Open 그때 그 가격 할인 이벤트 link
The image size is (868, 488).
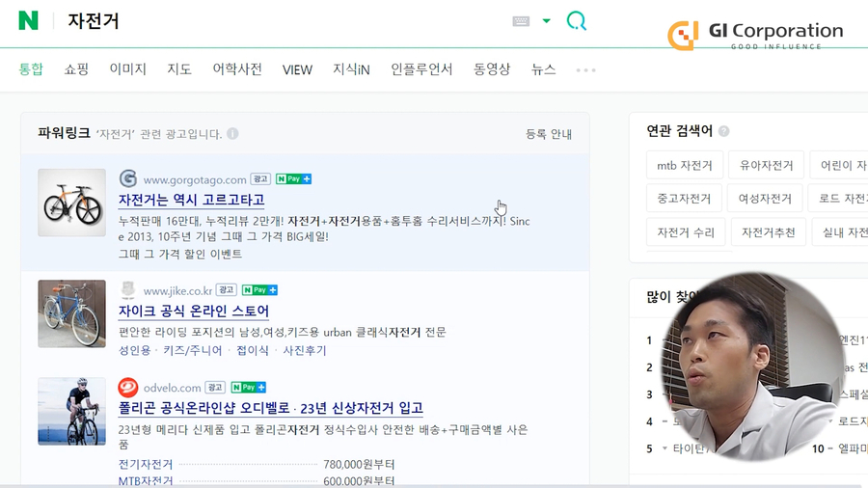click(180, 254)
